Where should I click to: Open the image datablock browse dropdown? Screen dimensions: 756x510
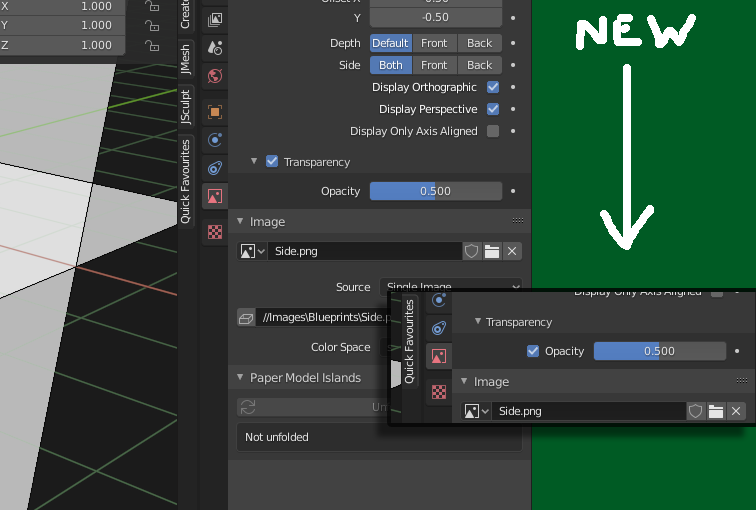coord(252,251)
